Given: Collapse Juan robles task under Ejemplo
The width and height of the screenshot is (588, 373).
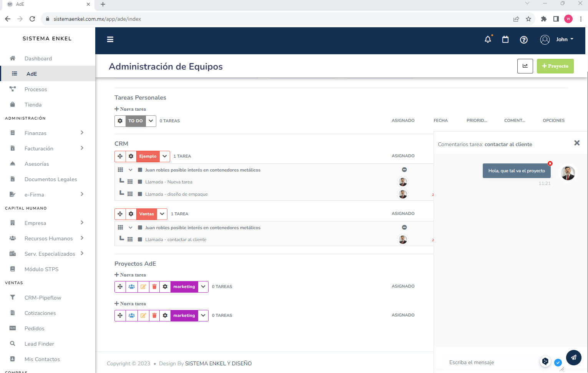Looking at the screenshot, I should (x=130, y=170).
